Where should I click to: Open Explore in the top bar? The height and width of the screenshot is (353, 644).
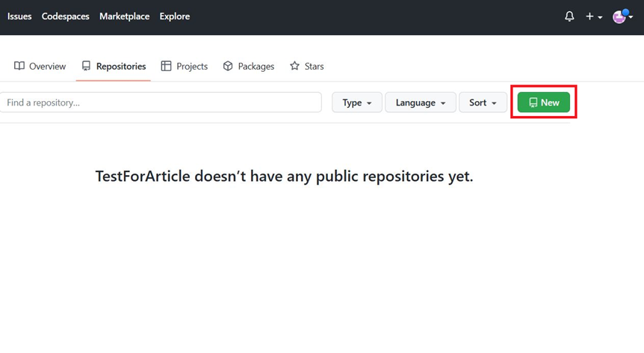[x=175, y=16]
